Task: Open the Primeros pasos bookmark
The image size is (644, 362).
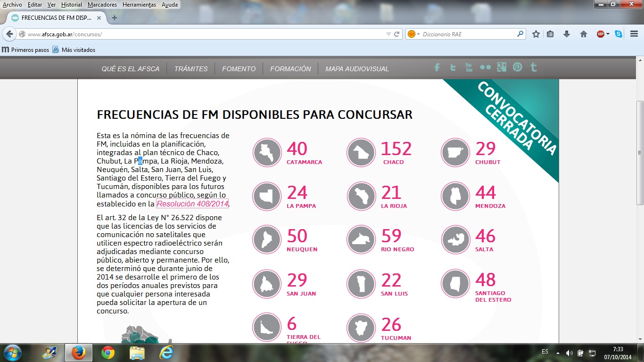Action: coord(25,49)
